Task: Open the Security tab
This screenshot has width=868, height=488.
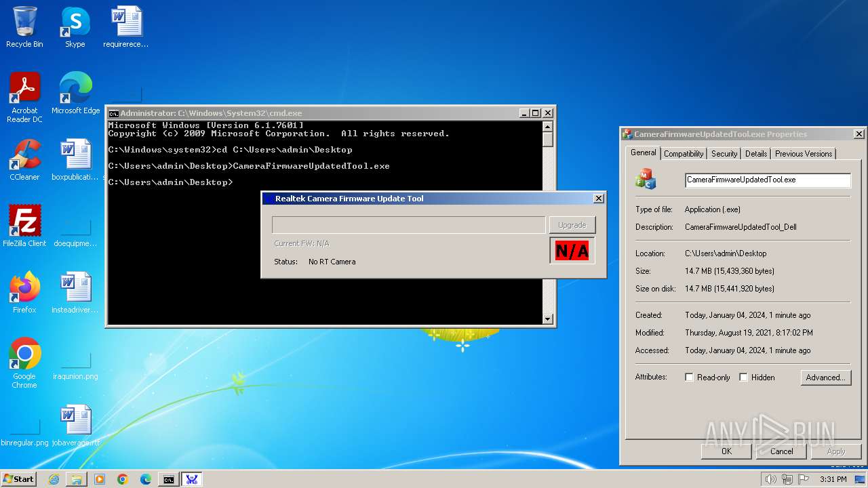Action: [724, 154]
